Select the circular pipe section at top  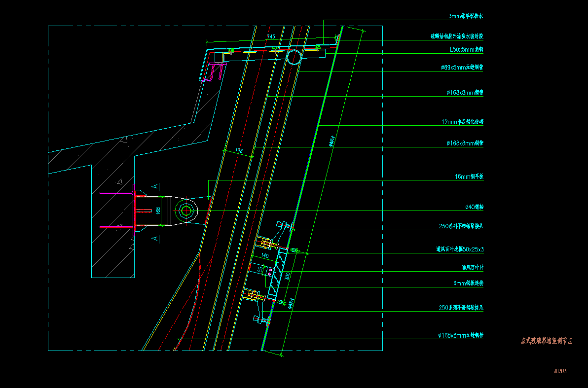294,57
